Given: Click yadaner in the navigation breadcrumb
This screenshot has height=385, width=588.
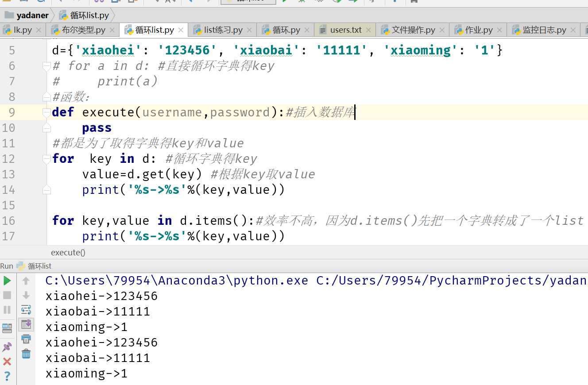Looking at the screenshot, I should click(x=32, y=15).
